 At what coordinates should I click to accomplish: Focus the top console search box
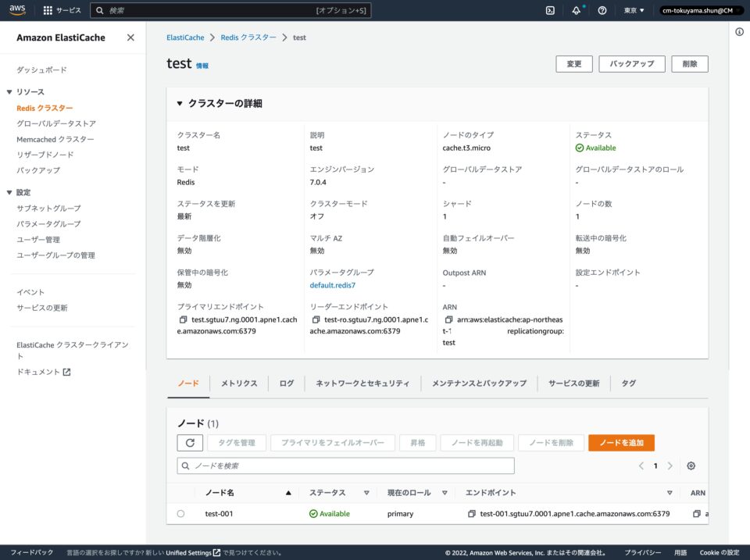[x=230, y=10]
